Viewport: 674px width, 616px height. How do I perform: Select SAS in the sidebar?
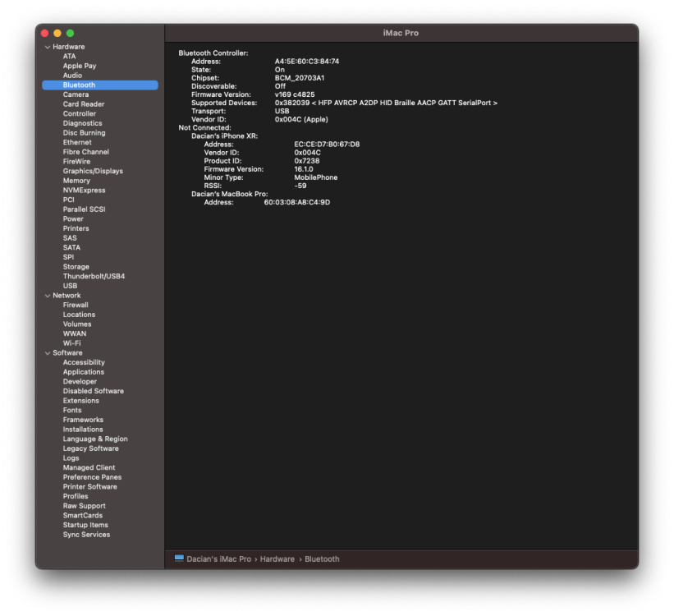tap(70, 238)
